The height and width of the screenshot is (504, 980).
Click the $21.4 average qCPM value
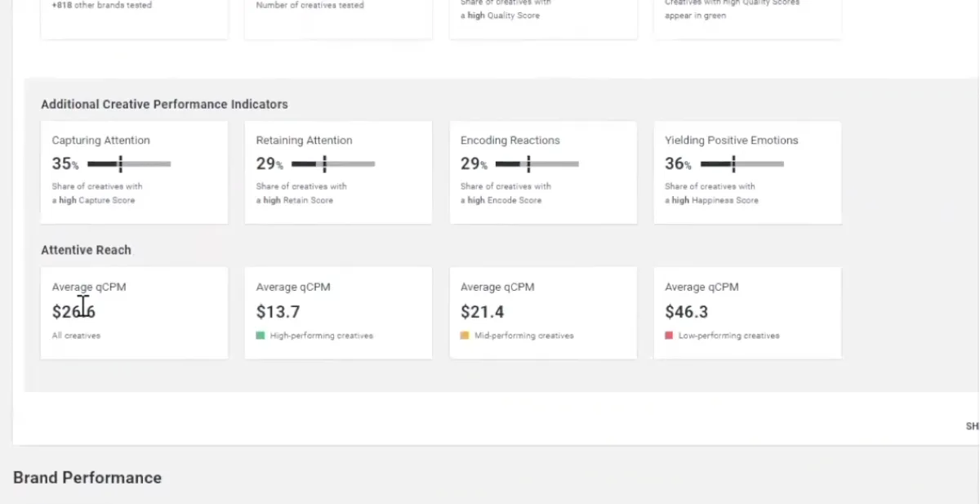[483, 311]
